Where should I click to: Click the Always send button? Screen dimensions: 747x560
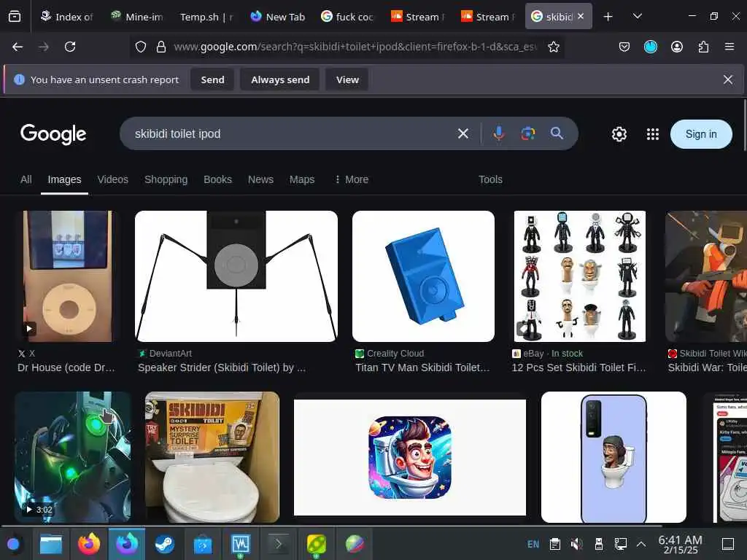point(280,79)
